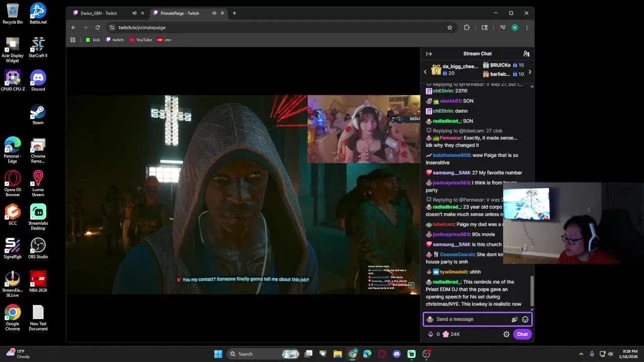Open Discord desktop shortcut
Viewport: 644px width, 362px height.
point(38,80)
